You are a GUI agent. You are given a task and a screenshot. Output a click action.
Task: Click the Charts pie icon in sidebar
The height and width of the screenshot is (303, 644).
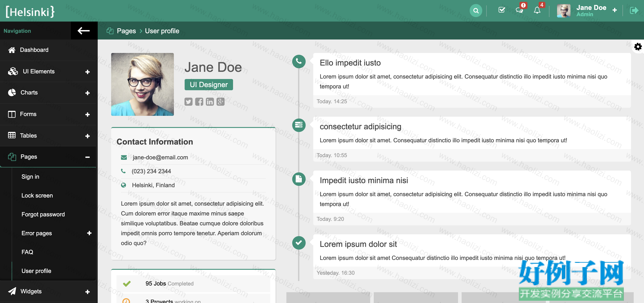pyautogui.click(x=12, y=93)
